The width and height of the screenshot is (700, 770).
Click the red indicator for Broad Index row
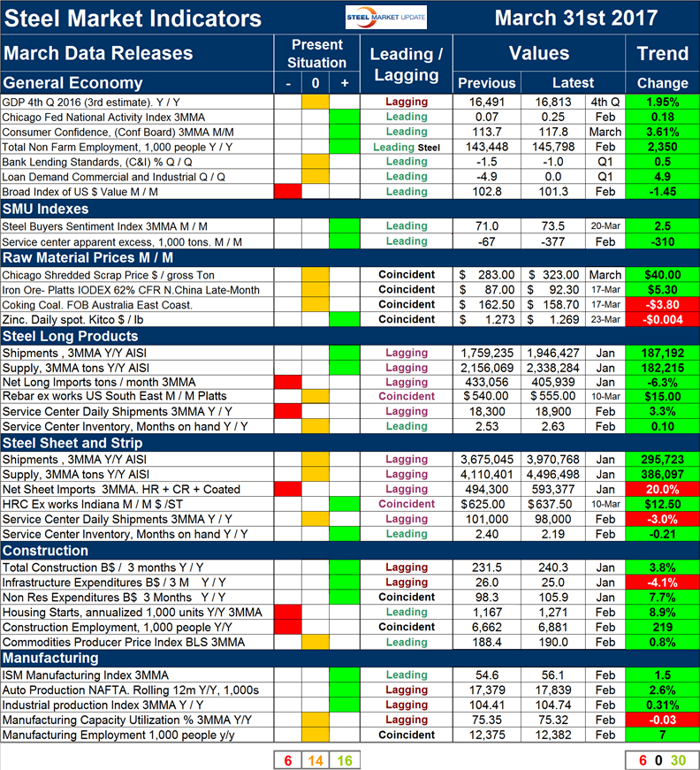(x=287, y=192)
